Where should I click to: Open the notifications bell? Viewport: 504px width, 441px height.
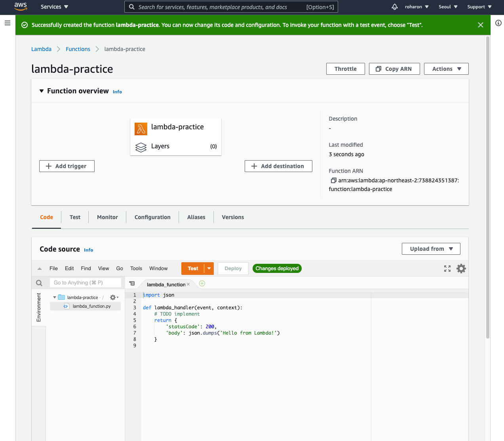(395, 7)
